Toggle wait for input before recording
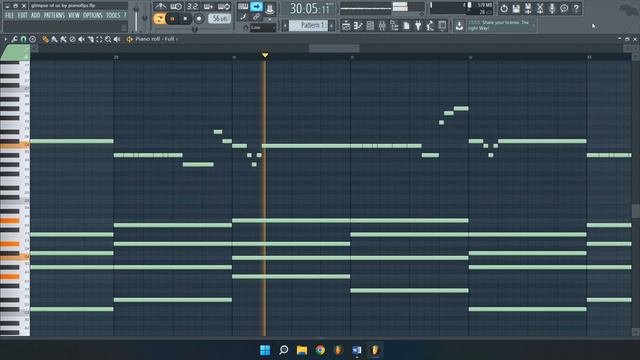 coord(176,7)
